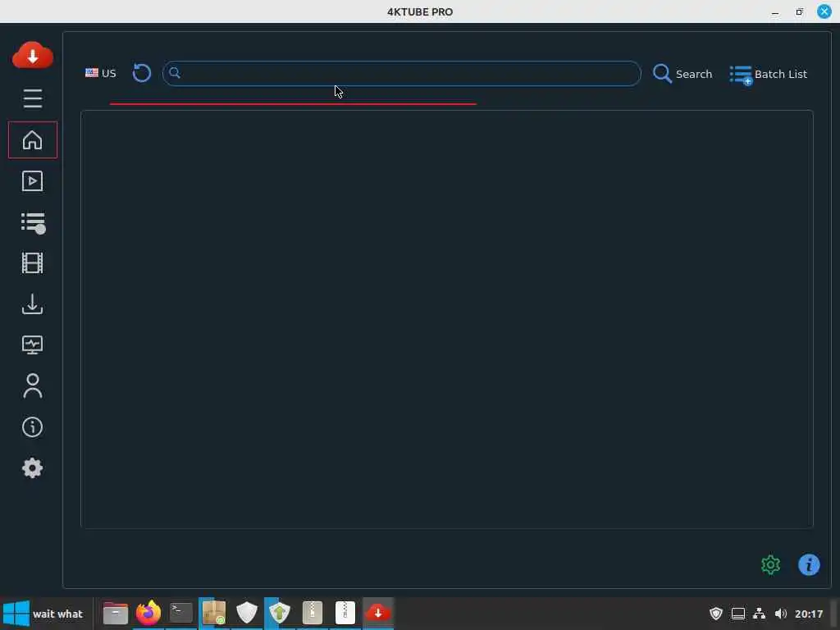Switch to the 4KTube taskbar entry

point(378,613)
